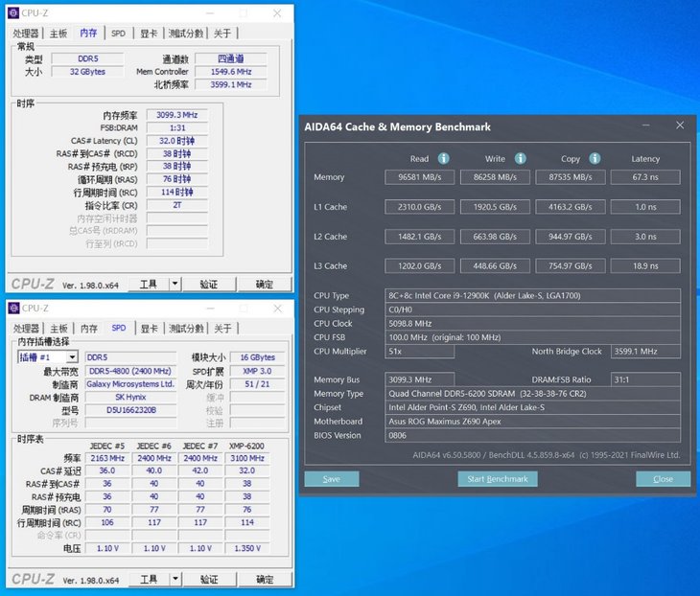Image resolution: width=700 pixels, height=596 pixels.
Task: Click the Read info icon in AIDA64
Action: (x=443, y=158)
